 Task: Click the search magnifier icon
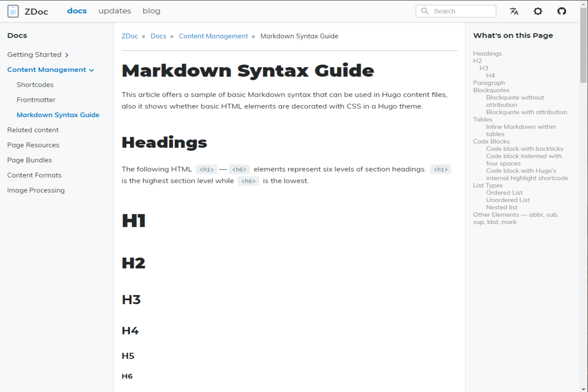pos(425,11)
